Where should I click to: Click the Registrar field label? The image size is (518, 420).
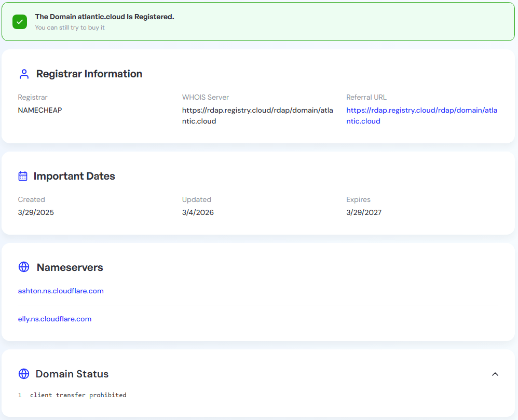point(33,97)
